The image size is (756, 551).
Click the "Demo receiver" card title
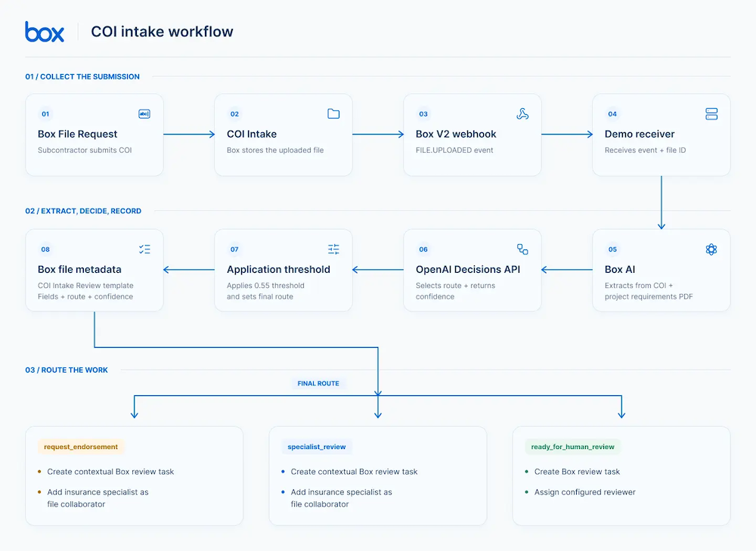[640, 134]
